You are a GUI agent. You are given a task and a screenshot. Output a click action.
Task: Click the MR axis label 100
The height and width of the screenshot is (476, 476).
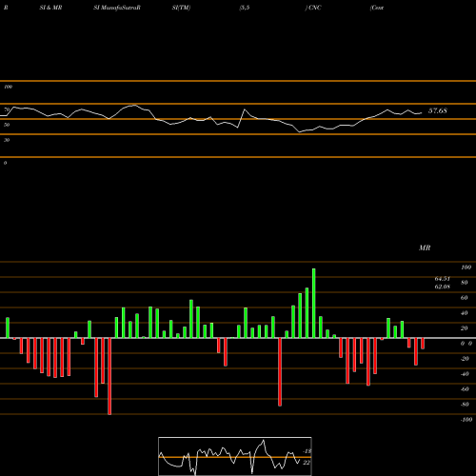(x=466, y=268)
